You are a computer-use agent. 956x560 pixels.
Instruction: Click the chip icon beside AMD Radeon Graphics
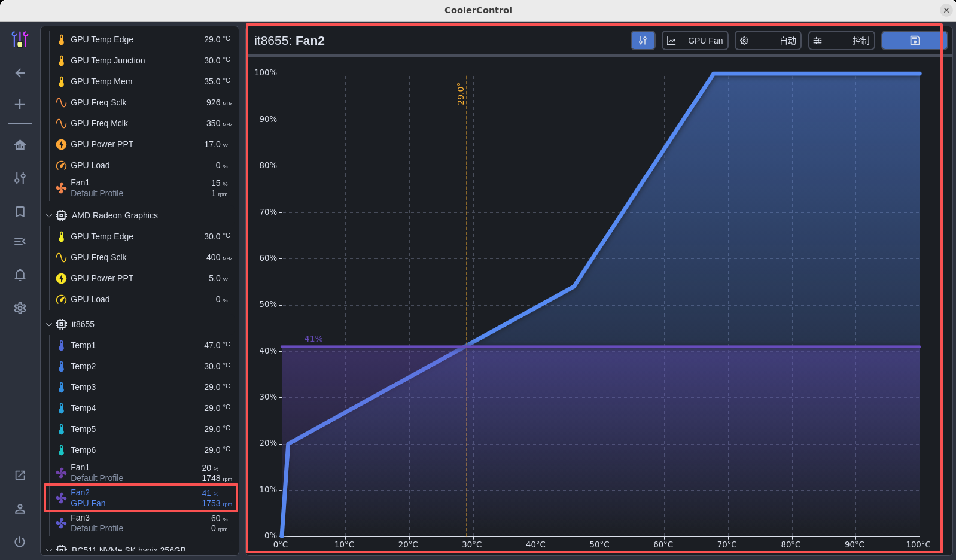tap(61, 215)
